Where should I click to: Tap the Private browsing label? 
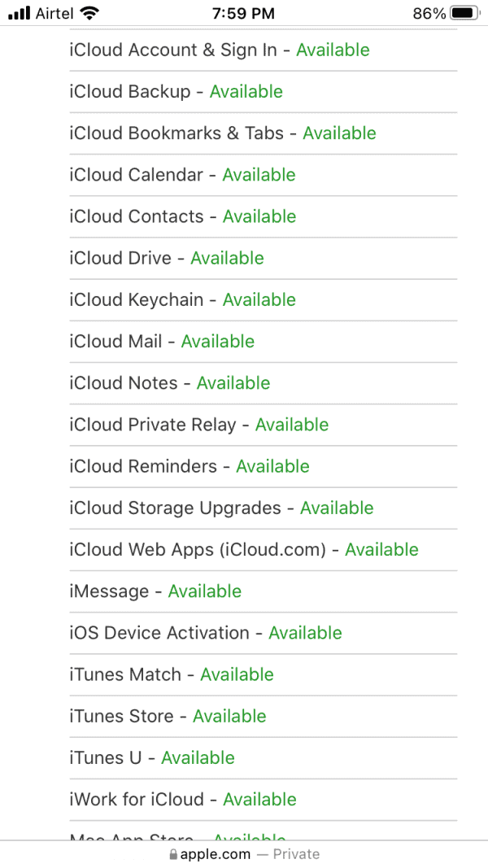[x=296, y=853]
